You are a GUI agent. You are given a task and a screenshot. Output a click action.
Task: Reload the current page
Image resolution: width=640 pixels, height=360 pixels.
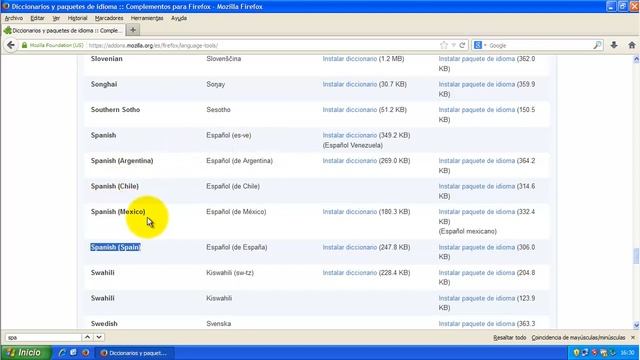point(462,45)
